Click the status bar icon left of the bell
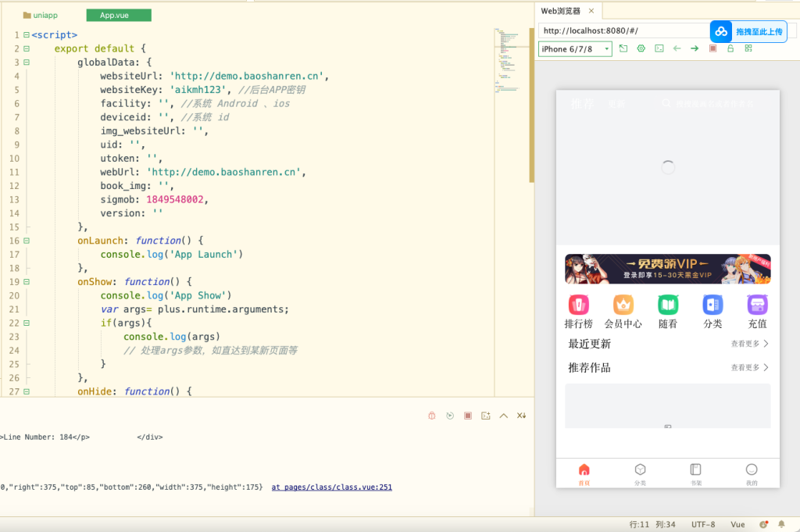Image resolution: width=800 pixels, height=532 pixels. [764, 524]
